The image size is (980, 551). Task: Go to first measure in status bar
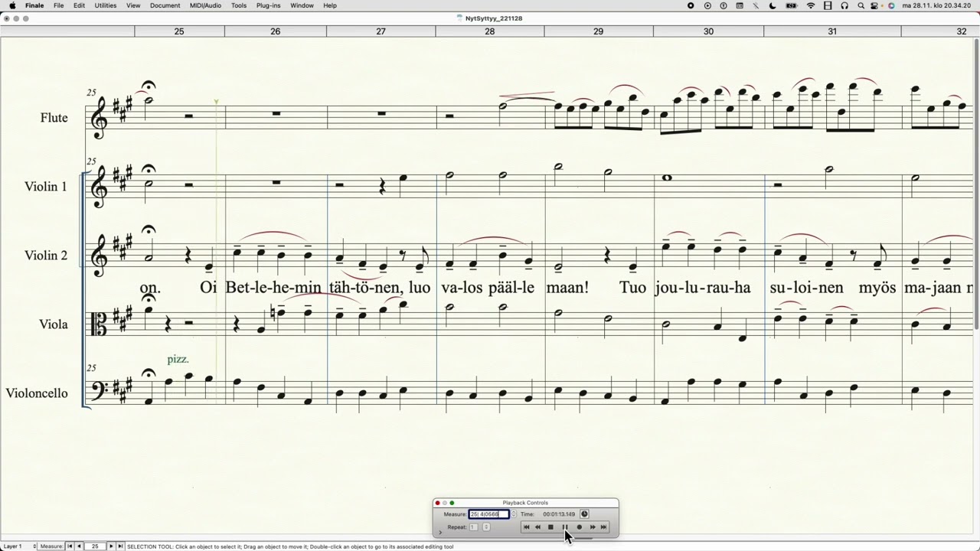point(70,546)
